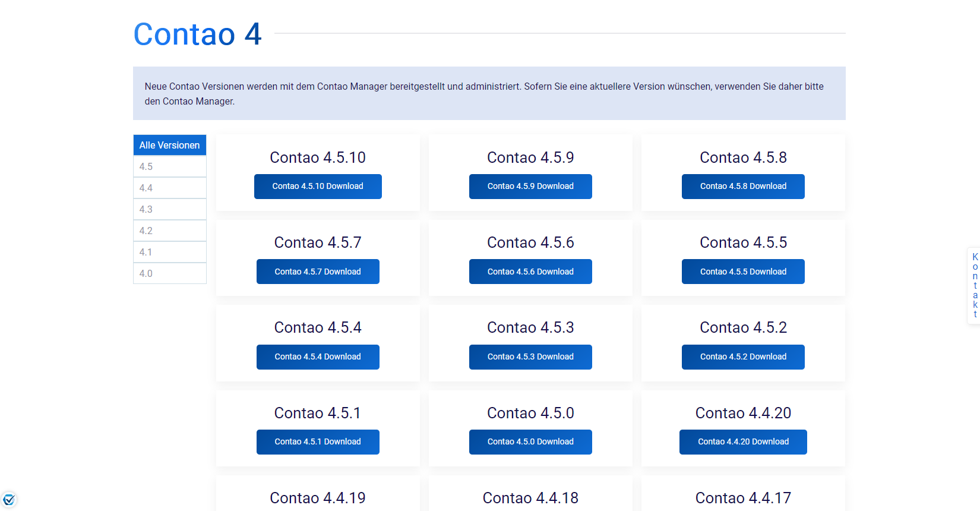
Task: Select the Alle Versionen filter tab
Action: 170,145
